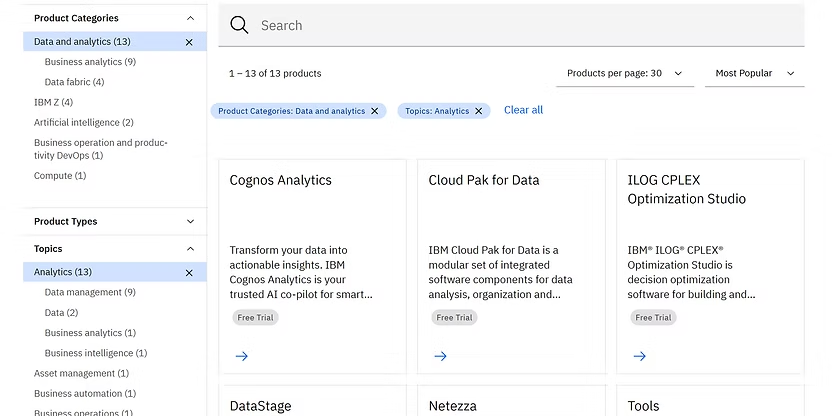Image resolution: width=834 pixels, height=416 pixels.
Task: Select Artificial intelligence (2) category
Action: pos(84,122)
